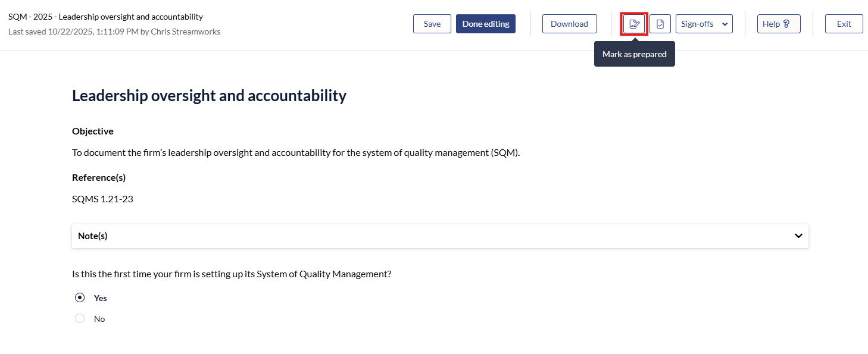Click the SQM - 2025 document title

[105, 17]
